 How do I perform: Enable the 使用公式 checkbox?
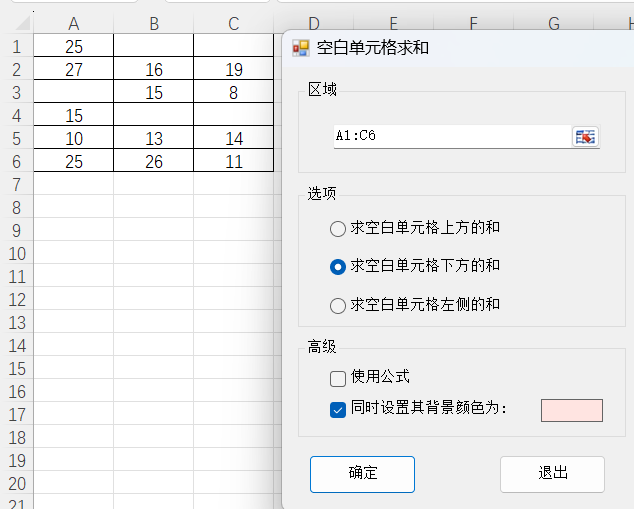tap(338, 379)
